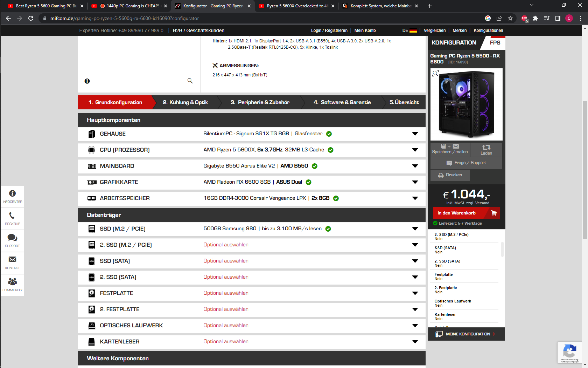Expand the CPU (Prozessor) options

click(x=415, y=150)
